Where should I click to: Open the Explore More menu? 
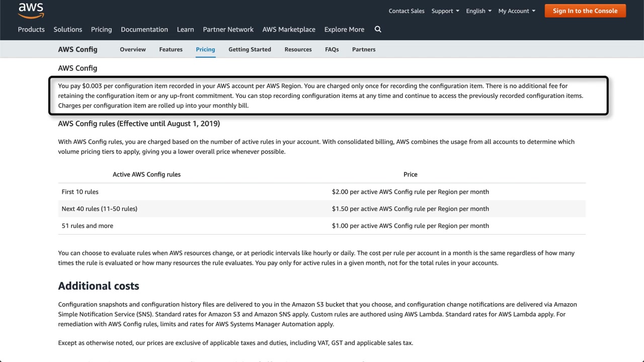tap(344, 29)
